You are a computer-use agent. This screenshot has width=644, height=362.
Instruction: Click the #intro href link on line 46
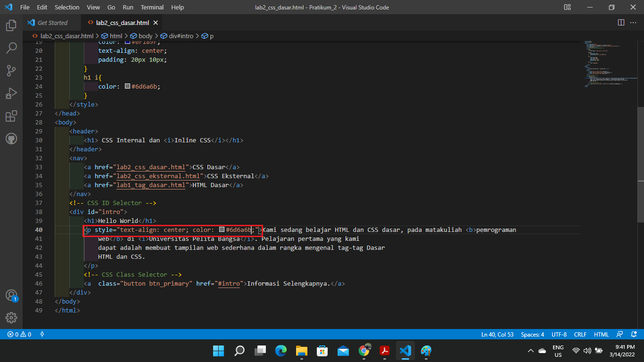point(229,283)
